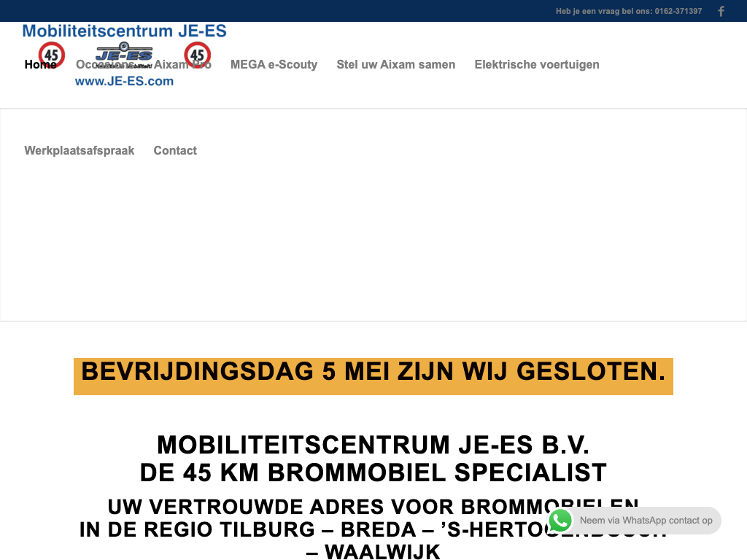
Task: Click the green WhatsApp icon
Action: click(x=560, y=521)
